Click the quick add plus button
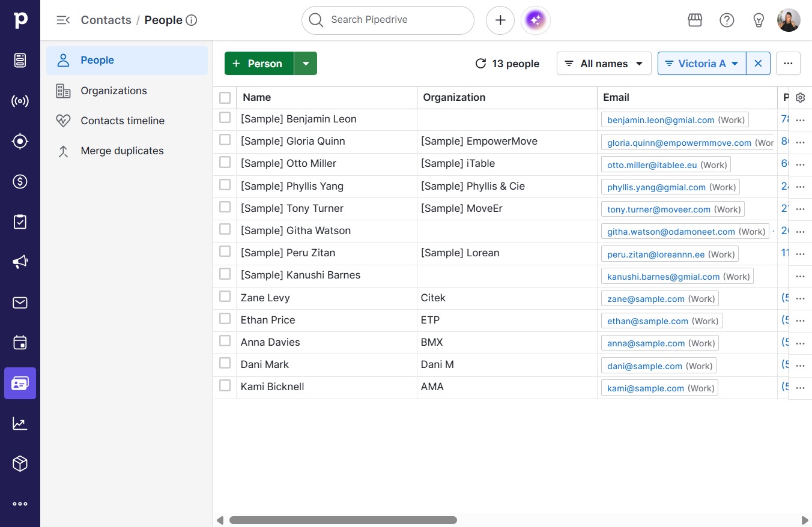Viewport: 812px width, 527px height. tap(500, 20)
